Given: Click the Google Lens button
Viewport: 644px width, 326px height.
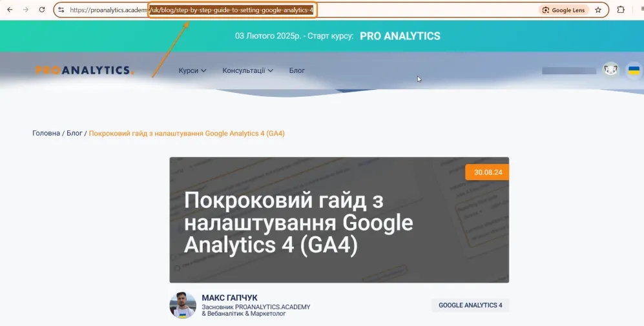Looking at the screenshot, I should 563,10.
